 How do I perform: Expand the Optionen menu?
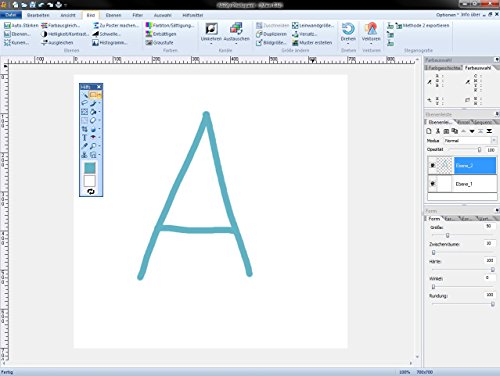pyautogui.click(x=447, y=15)
